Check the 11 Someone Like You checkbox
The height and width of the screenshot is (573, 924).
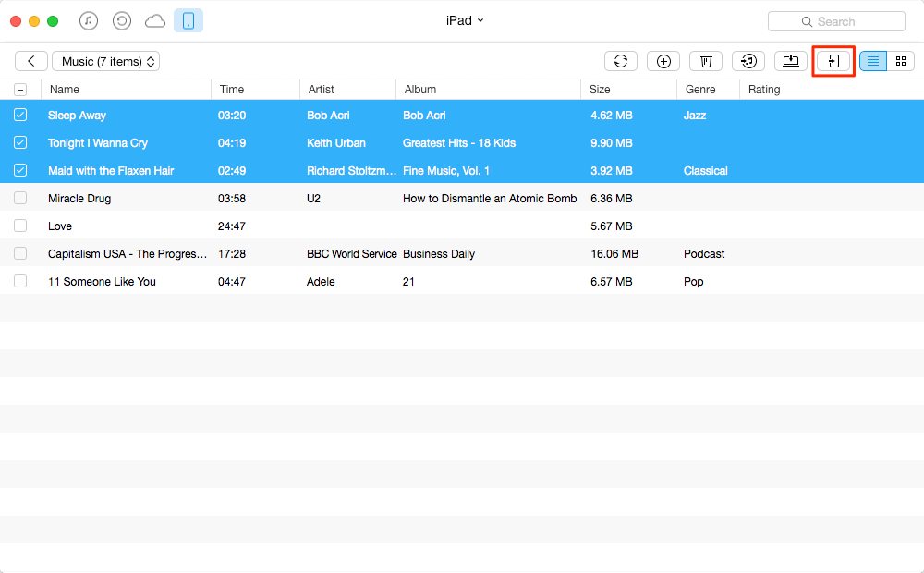click(x=20, y=281)
